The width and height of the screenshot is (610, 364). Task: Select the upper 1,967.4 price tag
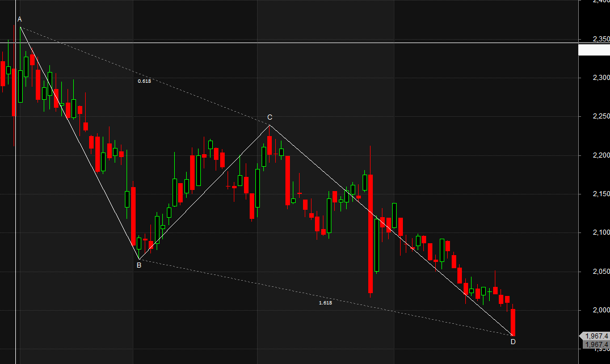(x=595, y=336)
